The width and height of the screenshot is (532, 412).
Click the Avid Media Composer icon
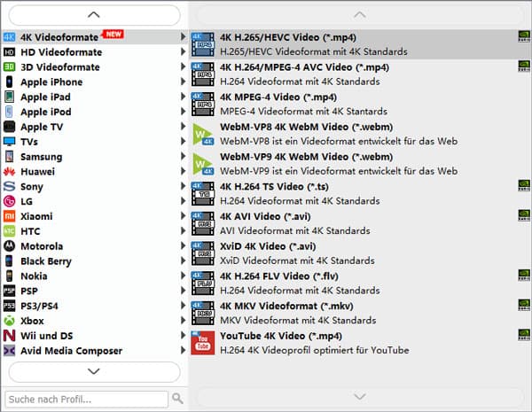[10, 351]
